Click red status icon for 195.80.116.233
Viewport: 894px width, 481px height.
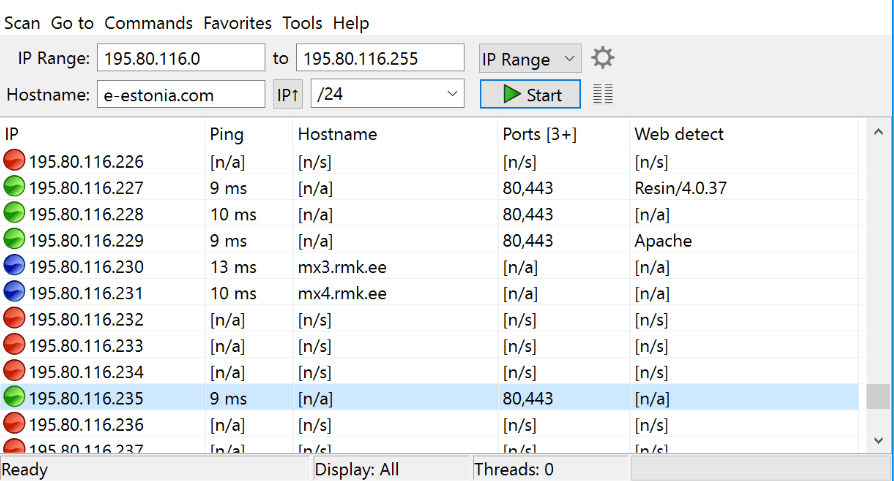(x=14, y=346)
